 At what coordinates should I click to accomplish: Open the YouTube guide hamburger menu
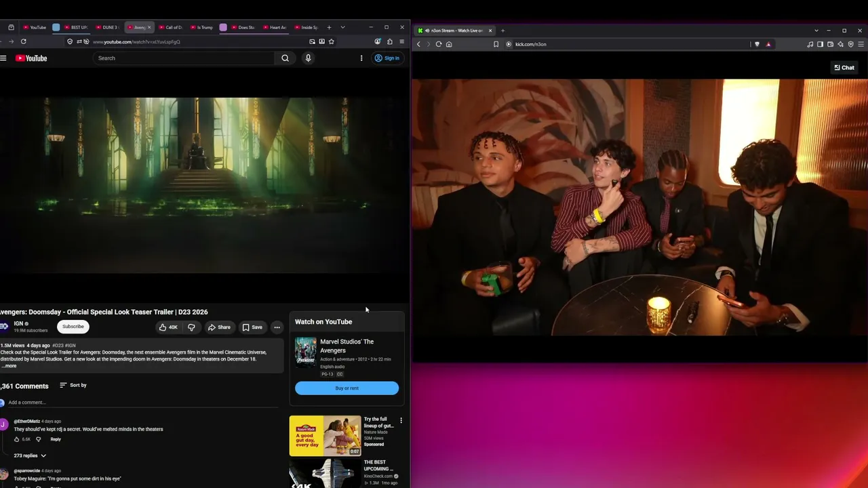coord(3,58)
